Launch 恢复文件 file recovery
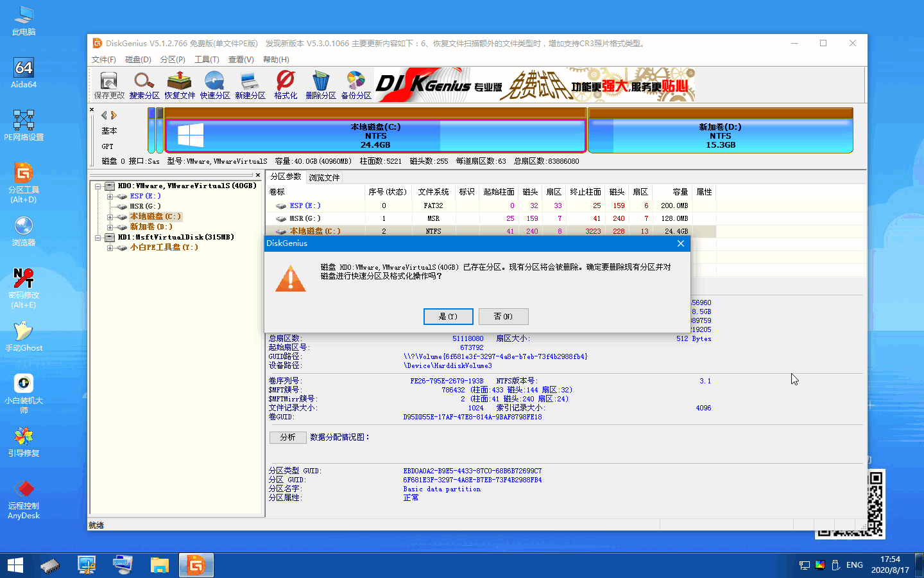Viewport: 924px width, 578px height. pos(179,84)
